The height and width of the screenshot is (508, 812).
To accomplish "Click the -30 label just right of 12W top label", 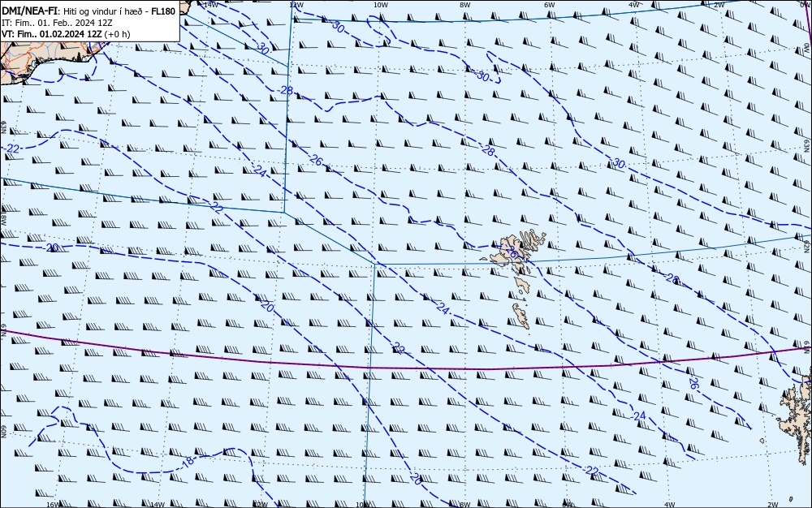I will (x=338, y=28).
